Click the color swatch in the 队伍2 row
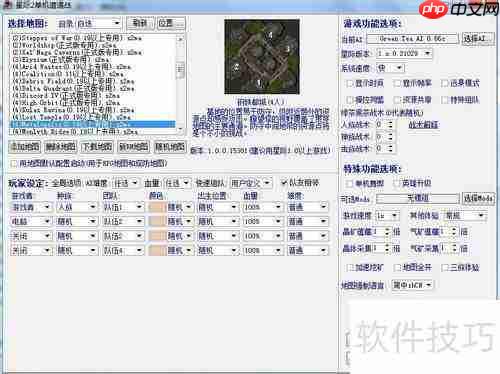This screenshot has width=500, height=374. coord(157,221)
